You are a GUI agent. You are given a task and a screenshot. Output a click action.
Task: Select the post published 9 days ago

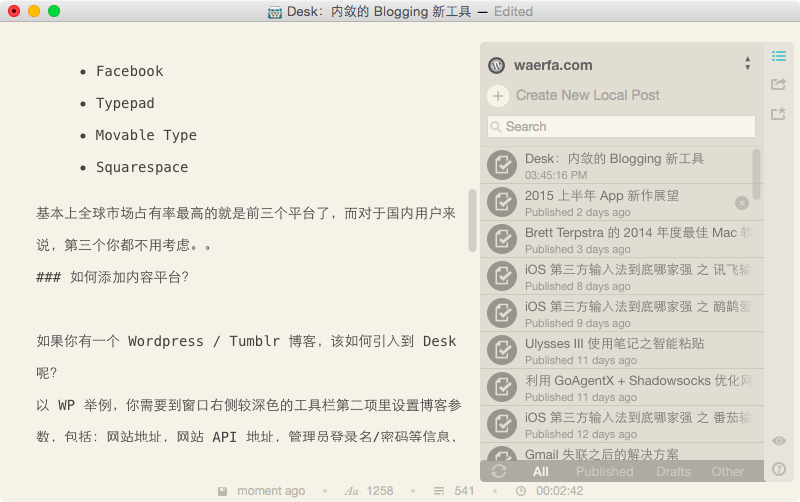(x=621, y=313)
